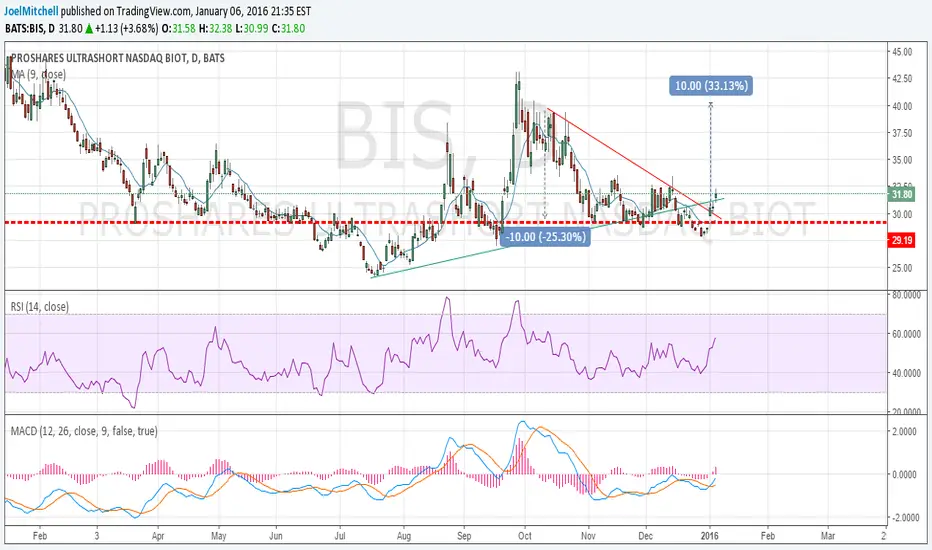Select the 40.00 price axis label
932x550 pixels.
[x=902, y=106]
